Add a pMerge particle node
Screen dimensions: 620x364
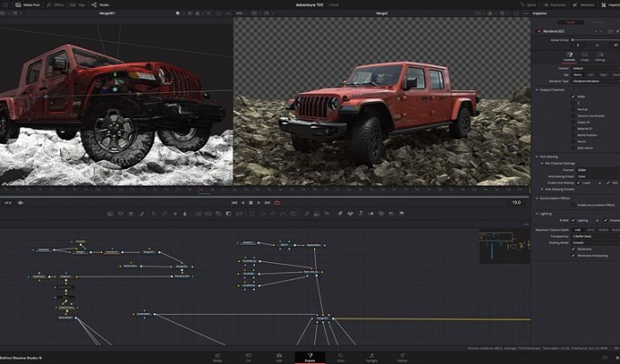pyautogui.click(x=317, y=214)
